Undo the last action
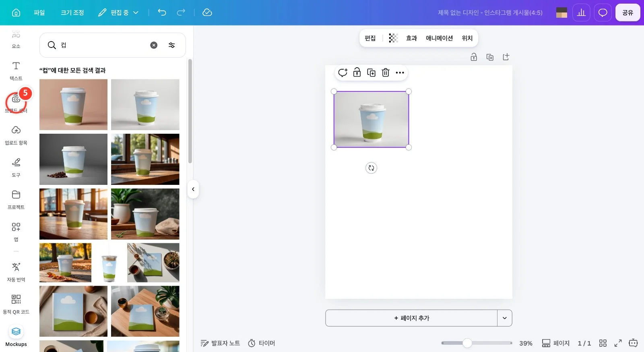This screenshot has height=352, width=644. pyautogui.click(x=162, y=12)
